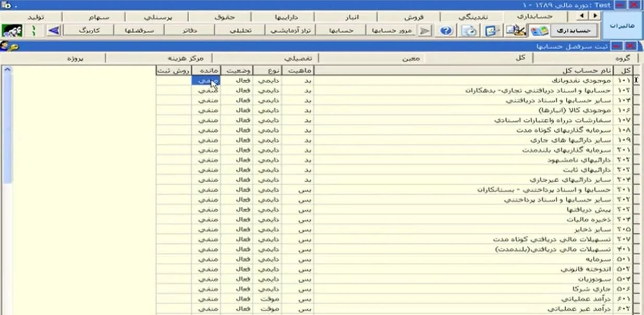Click the سرفصلها button
Image resolution: width=644 pixels, height=315 pixels.
(x=139, y=31)
